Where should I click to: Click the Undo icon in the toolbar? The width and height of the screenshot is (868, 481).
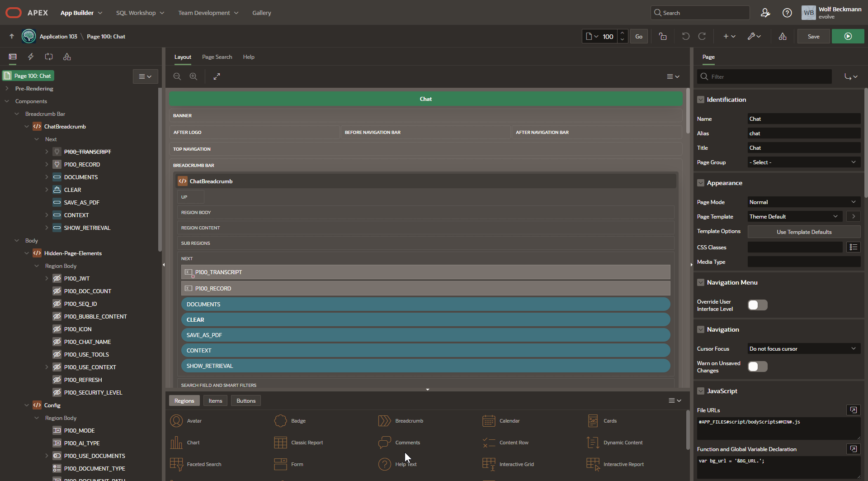685,37
